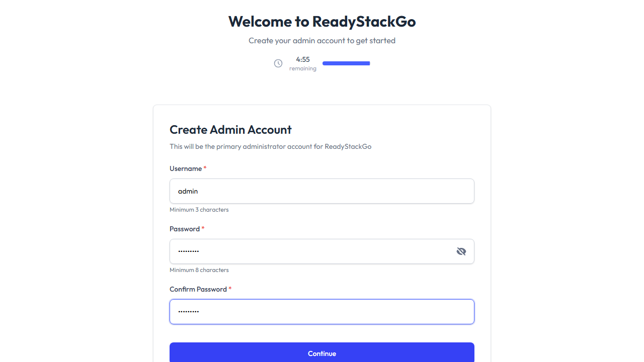Click the Username field label

[x=186, y=168]
